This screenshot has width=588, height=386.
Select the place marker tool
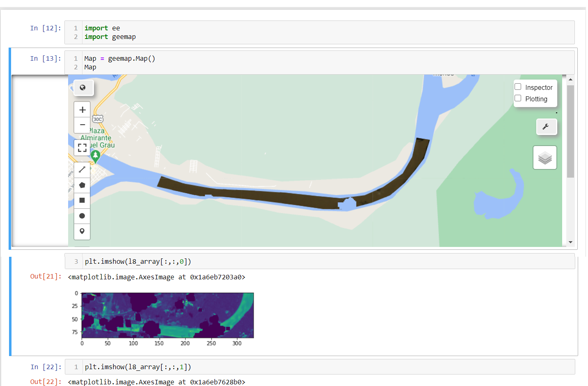[82, 231]
